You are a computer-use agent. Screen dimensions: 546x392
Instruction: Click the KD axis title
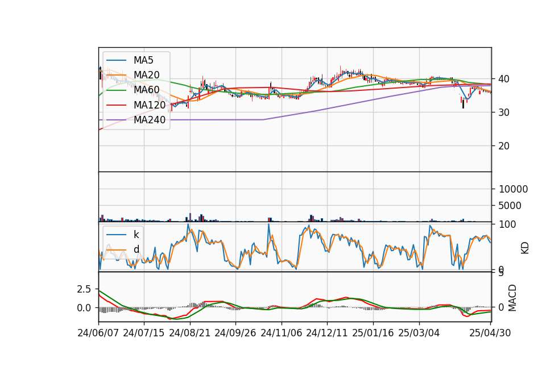click(x=525, y=248)
